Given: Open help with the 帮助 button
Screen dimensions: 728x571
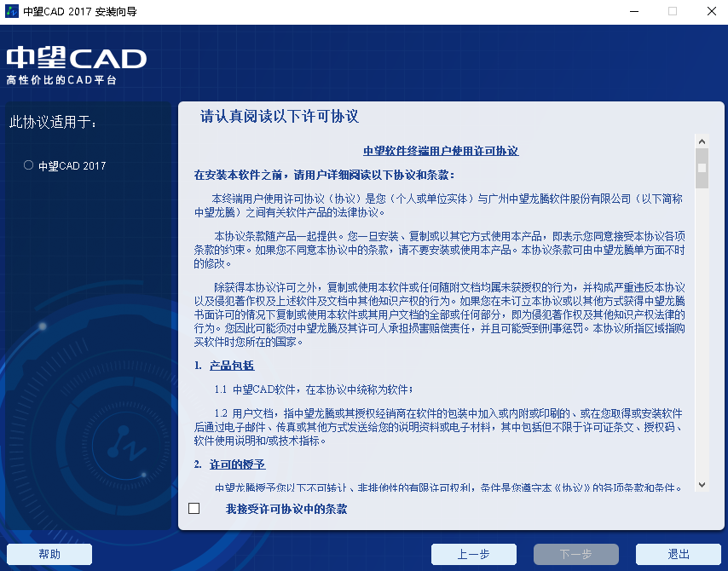Looking at the screenshot, I should pos(49,554).
